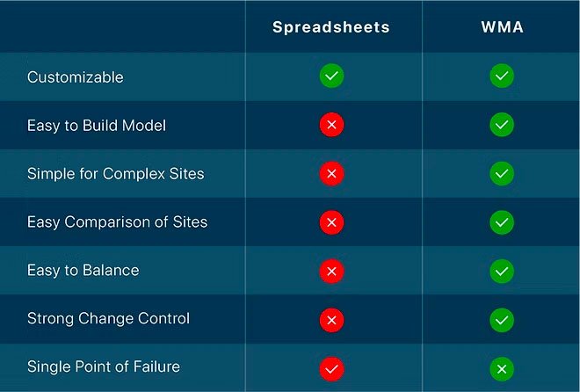This screenshot has height=392, width=580.
Task: Click the Strong Change Control row label
Action: tap(108, 319)
